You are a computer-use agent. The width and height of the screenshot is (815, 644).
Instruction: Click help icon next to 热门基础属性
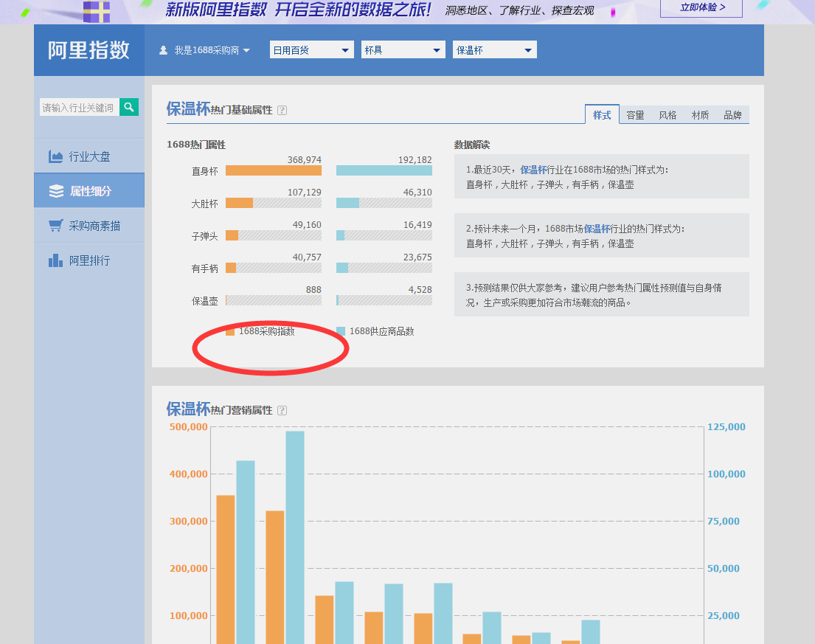click(x=282, y=110)
